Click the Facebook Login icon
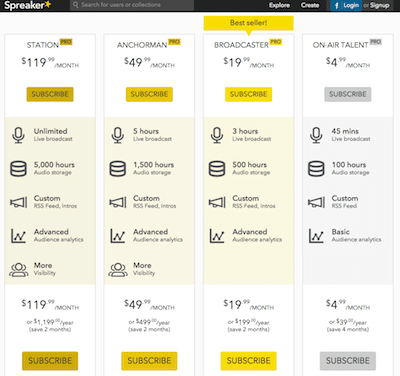Screen dimensions: 400x376 coord(336,5)
